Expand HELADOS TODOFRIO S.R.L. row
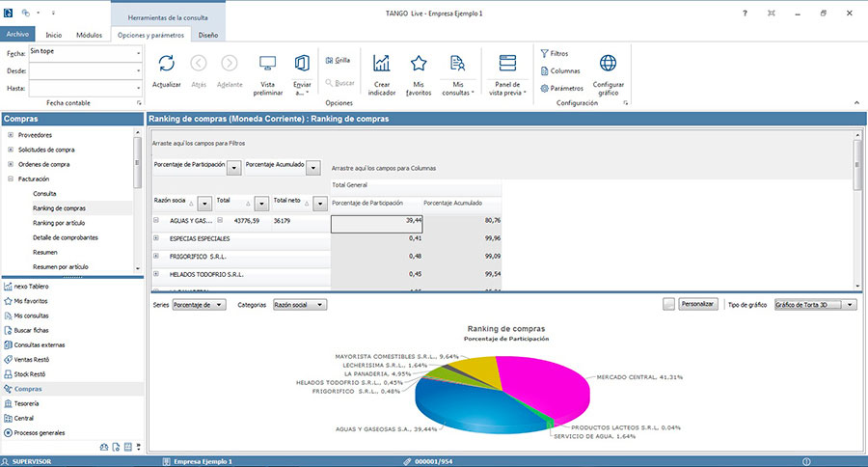Screen dimensions: 868x467 pyautogui.click(x=156, y=274)
